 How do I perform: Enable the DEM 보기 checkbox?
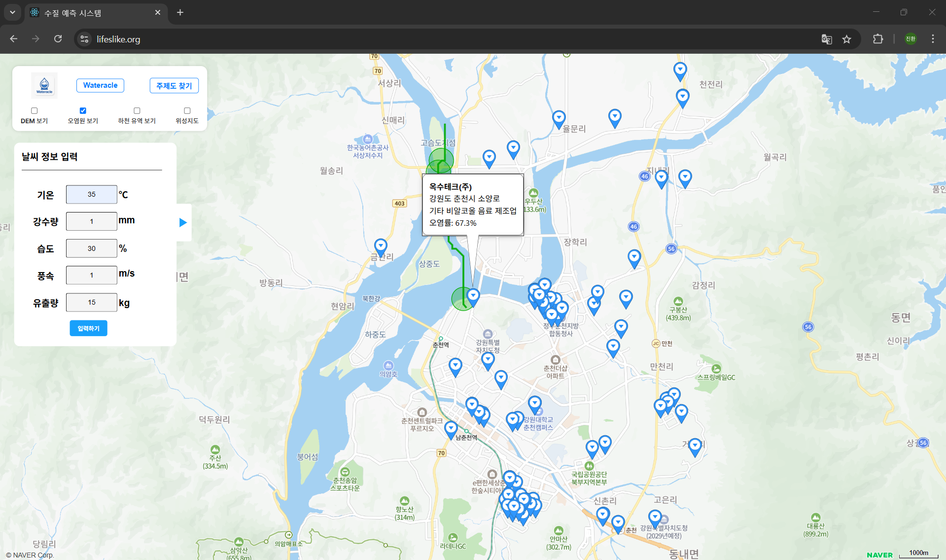pyautogui.click(x=35, y=111)
